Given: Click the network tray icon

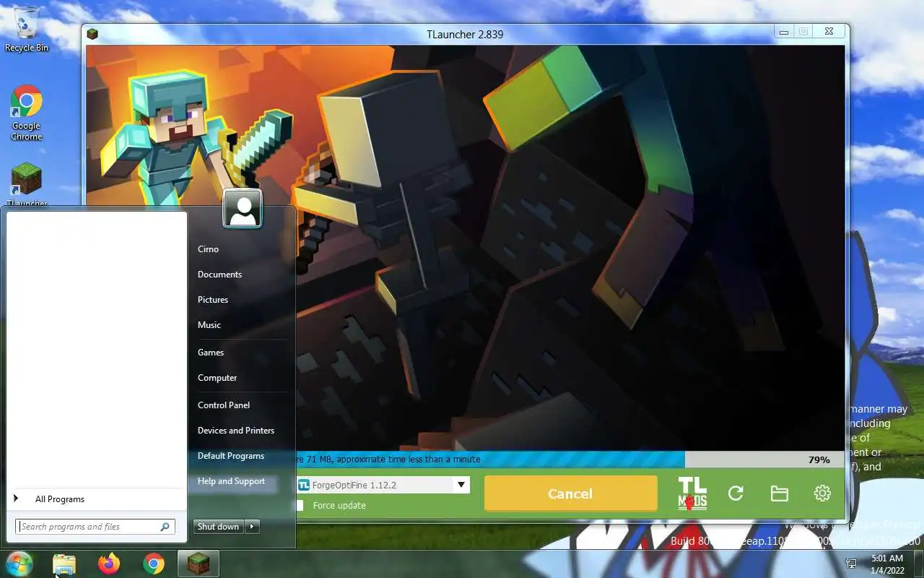Looking at the screenshot, I should (851, 563).
